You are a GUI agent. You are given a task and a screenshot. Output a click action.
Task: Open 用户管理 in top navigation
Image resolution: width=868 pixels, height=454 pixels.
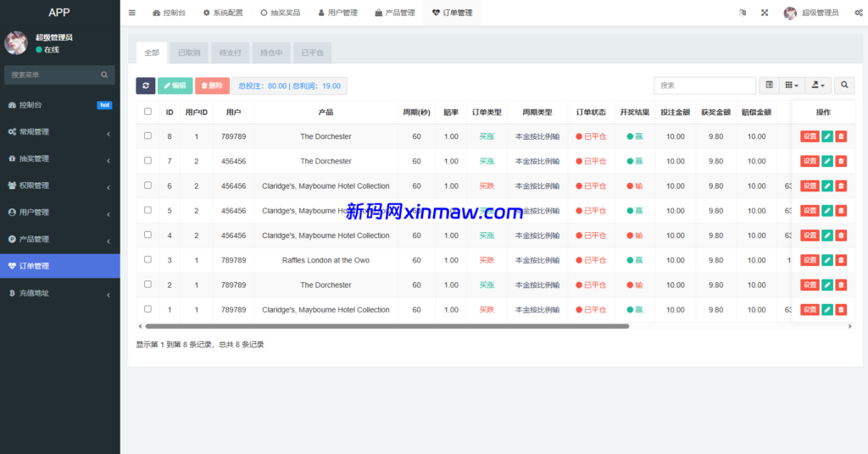[337, 13]
